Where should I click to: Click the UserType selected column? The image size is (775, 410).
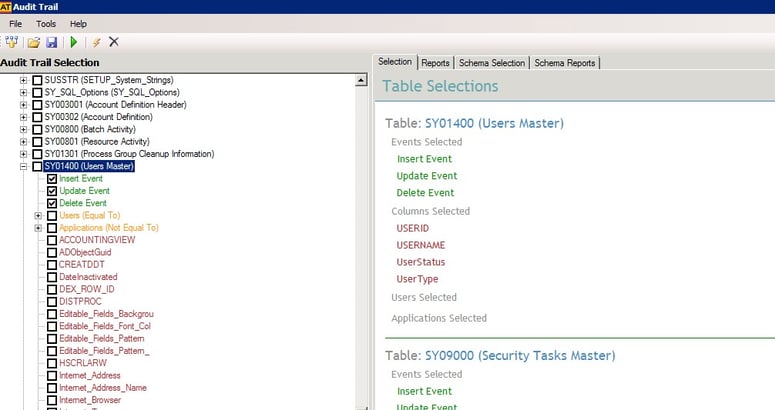pos(417,279)
